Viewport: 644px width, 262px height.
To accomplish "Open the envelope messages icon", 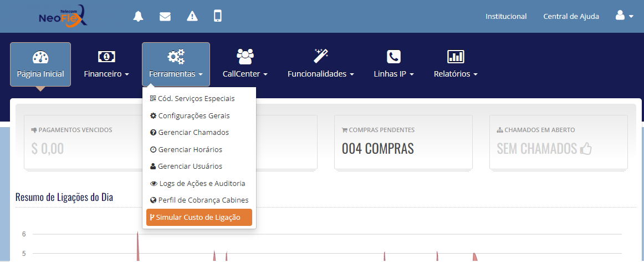I will pyautogui.click(x=165, y=16).
